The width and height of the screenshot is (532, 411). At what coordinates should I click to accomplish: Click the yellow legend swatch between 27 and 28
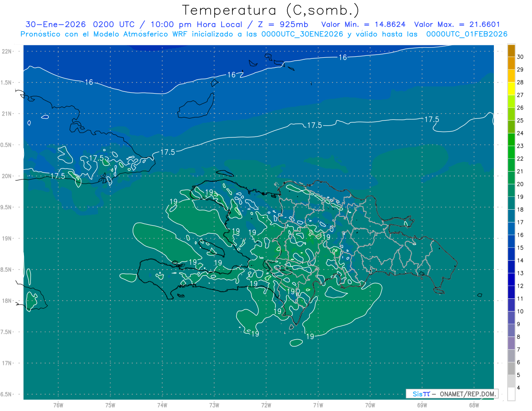tap(511, 88)
